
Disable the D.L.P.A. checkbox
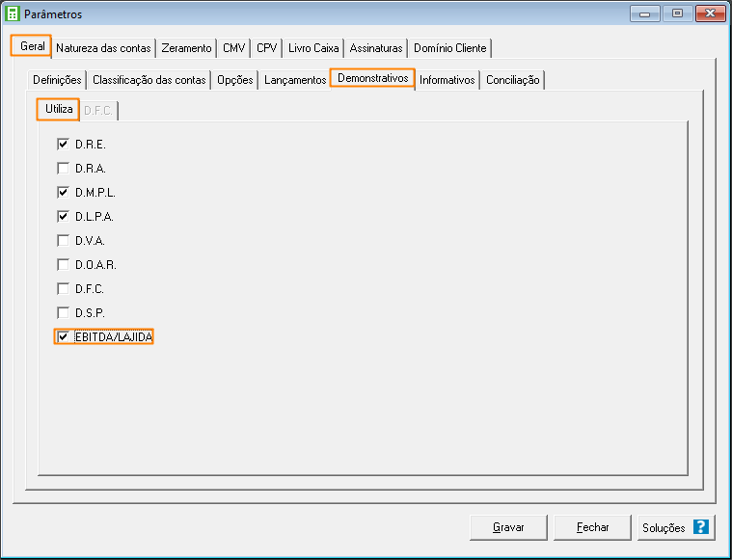tap(64, 217)
